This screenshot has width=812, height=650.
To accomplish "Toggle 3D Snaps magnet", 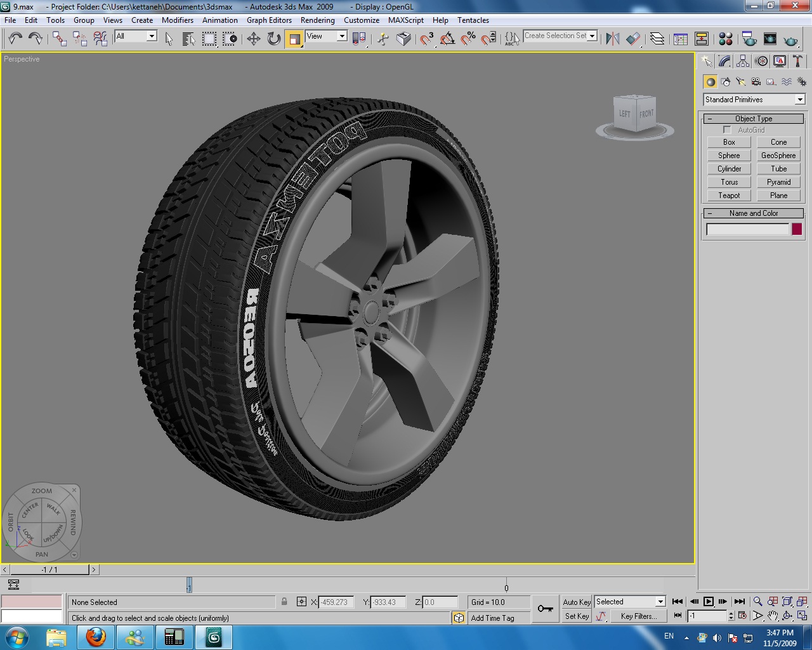I will click(x=427, y=39).
